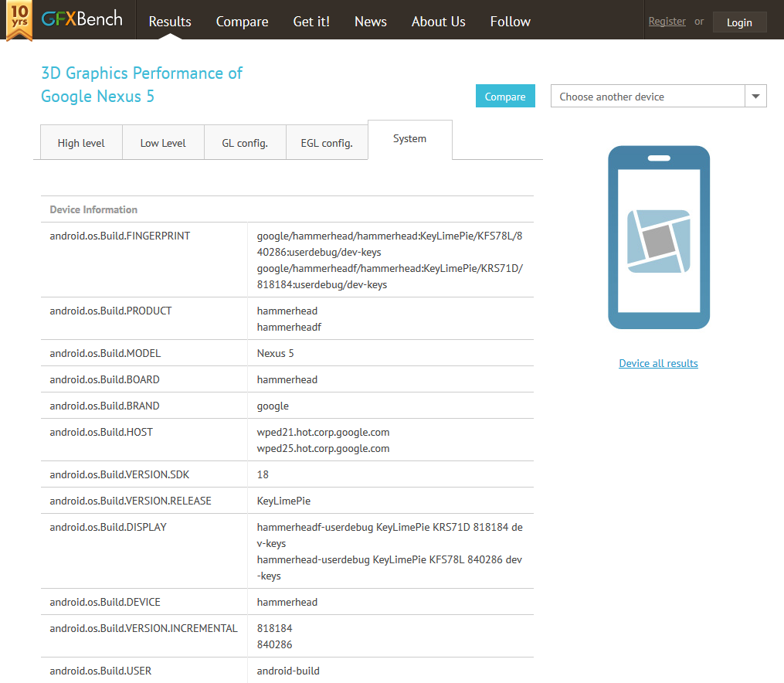This screenshot has width=784, height=683.
Task: Open the About Us page
Action: pyautogui.click(x=438, y=22)
